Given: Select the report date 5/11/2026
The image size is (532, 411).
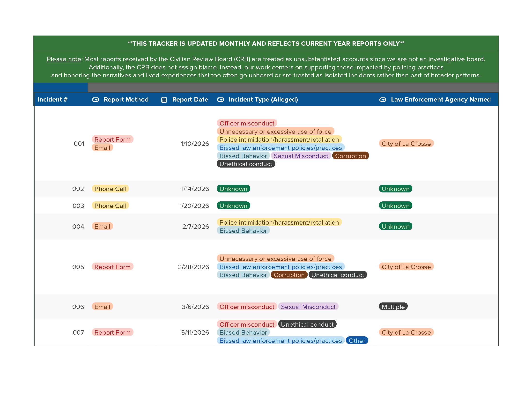Looking at the screenshot, I should (x=195, y=333).
